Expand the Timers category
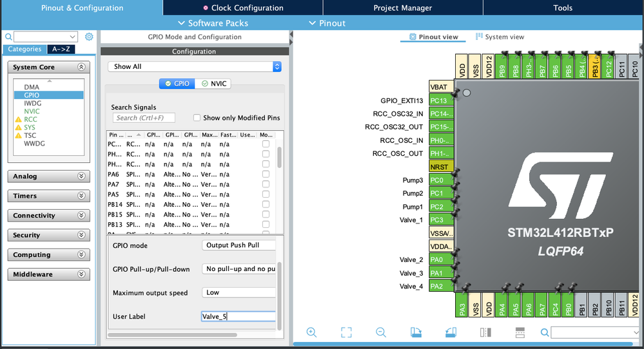Screen dimensions: 644x349 pos(81,196)
